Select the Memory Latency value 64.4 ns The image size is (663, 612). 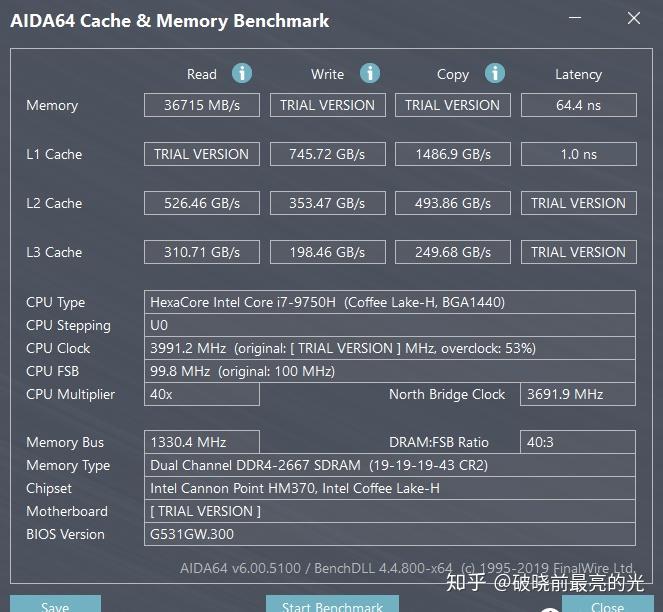(579, 105)
